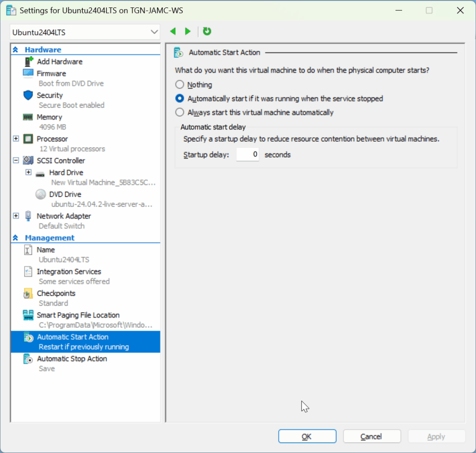476x453 pixels.
Task: Click the Checkpoints icon
Action: 27,293
